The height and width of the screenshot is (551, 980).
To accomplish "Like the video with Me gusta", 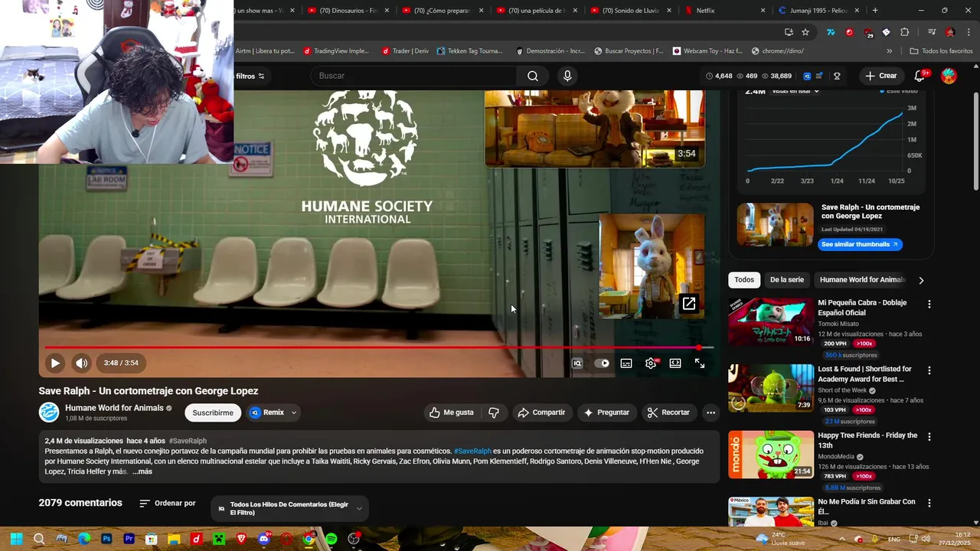I will coord(451,412).
